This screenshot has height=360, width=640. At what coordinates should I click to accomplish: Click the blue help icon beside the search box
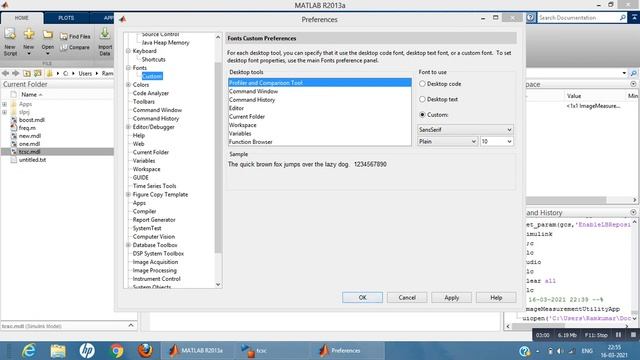[x=530, y=18]
